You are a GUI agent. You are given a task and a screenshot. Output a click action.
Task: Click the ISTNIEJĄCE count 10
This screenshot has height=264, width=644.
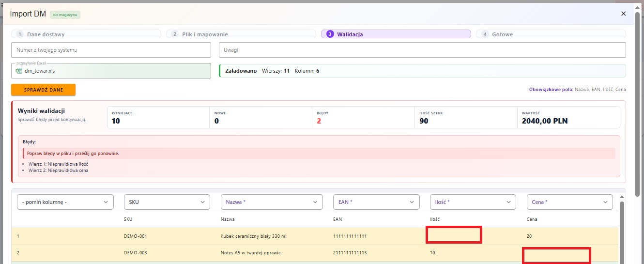point(116,121)
